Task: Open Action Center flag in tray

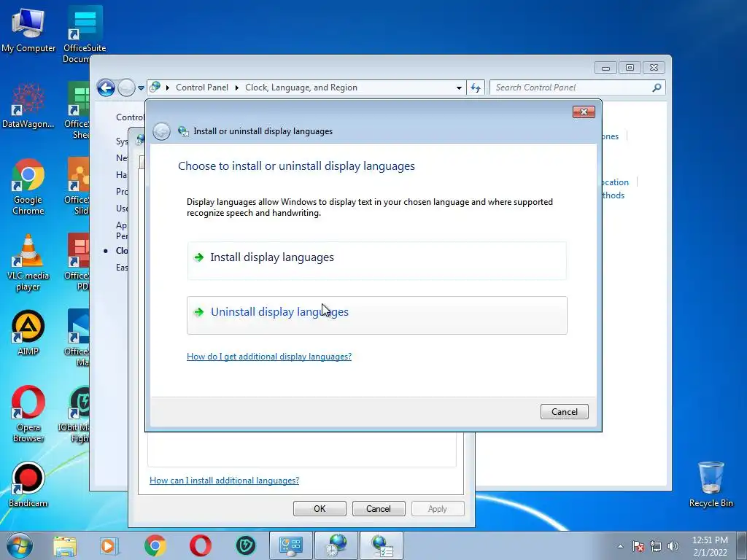Action: click(x=638, y=546)
